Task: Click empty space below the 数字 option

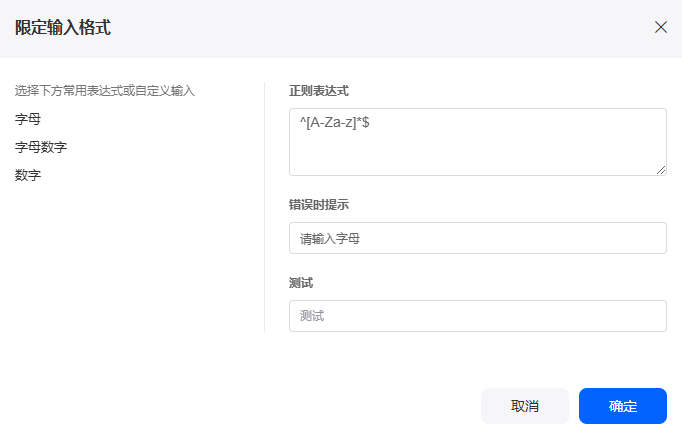Action: [x=130, y=261]
